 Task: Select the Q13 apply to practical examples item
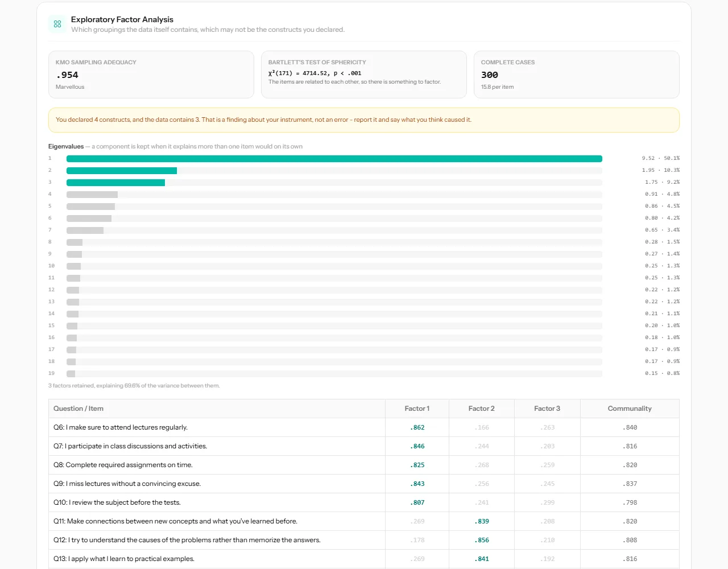pos(364,559)
